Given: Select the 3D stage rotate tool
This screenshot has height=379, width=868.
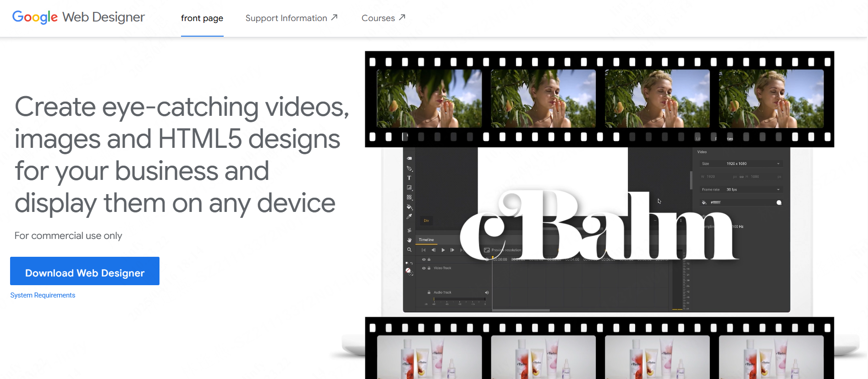Looking at the screenshot, I should [x=409, y=230].
